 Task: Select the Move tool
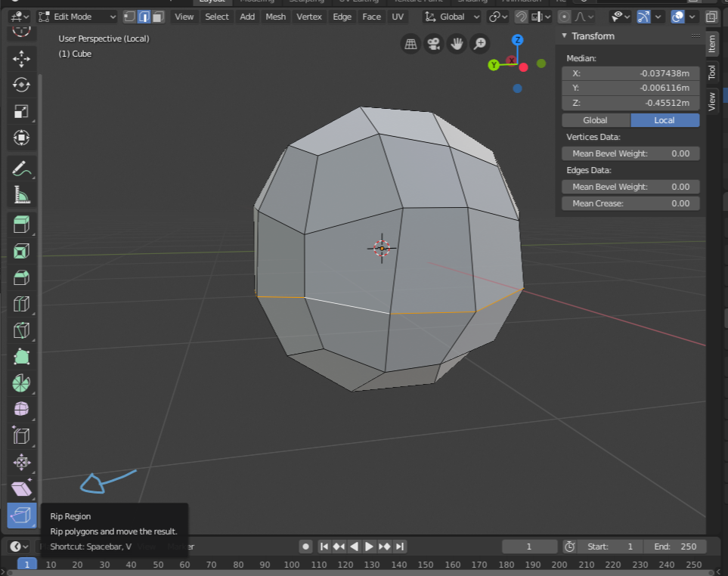[21, 59]
